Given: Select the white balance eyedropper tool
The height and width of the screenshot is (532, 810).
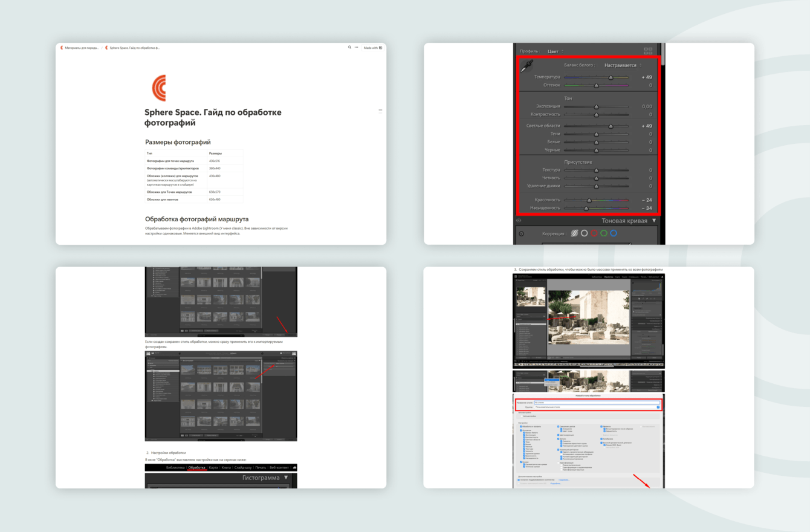Looking at the screenshot, I should [527, 66].
